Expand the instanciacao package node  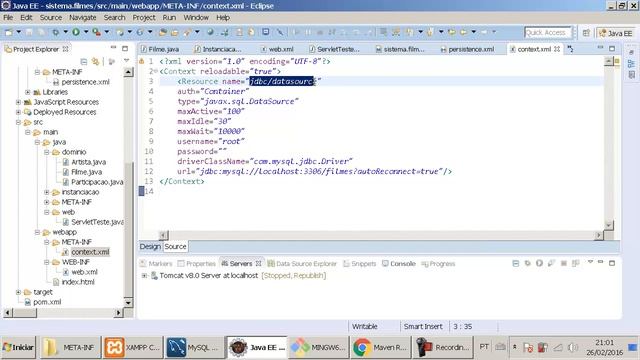pos(47,192)
